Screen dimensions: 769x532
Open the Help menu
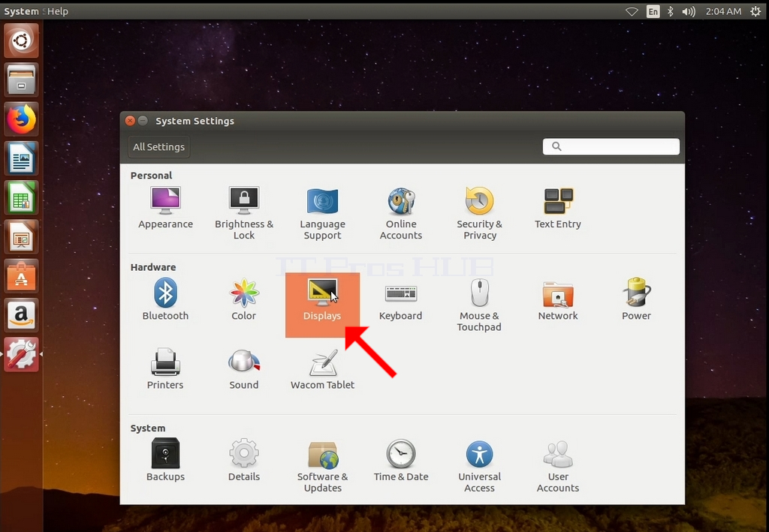pyautogui.click(x=58, y=11)
